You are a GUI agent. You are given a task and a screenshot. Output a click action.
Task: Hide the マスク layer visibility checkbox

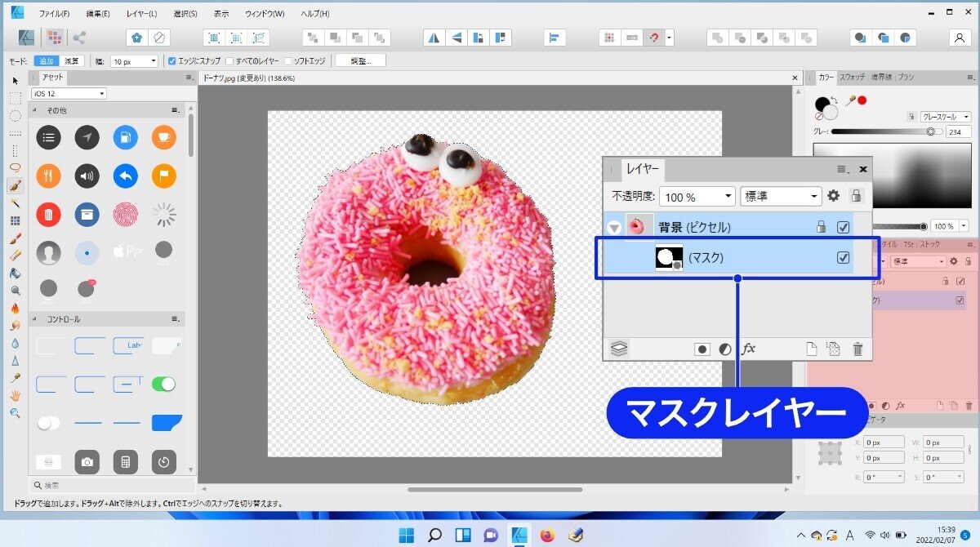(843, 257)
